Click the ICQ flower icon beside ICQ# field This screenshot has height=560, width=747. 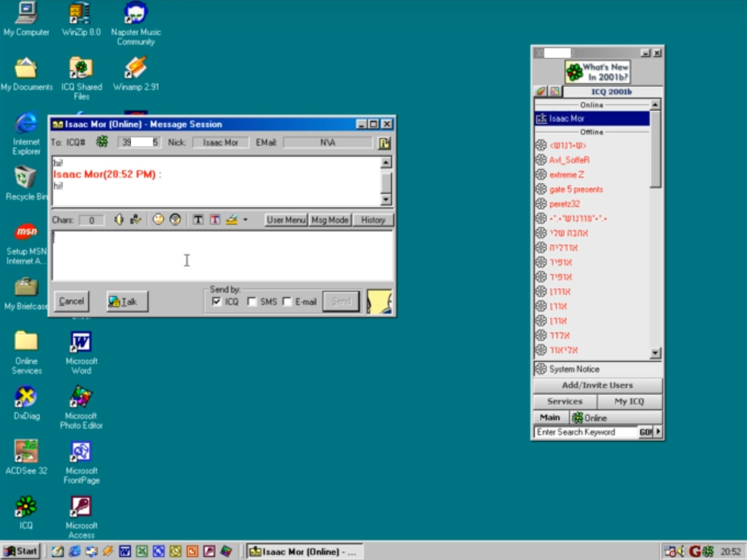(x=102, y=142)
